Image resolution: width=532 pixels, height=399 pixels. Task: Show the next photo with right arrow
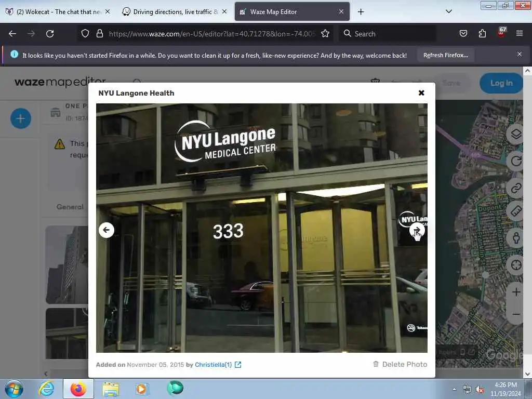(x=417, y=230)
